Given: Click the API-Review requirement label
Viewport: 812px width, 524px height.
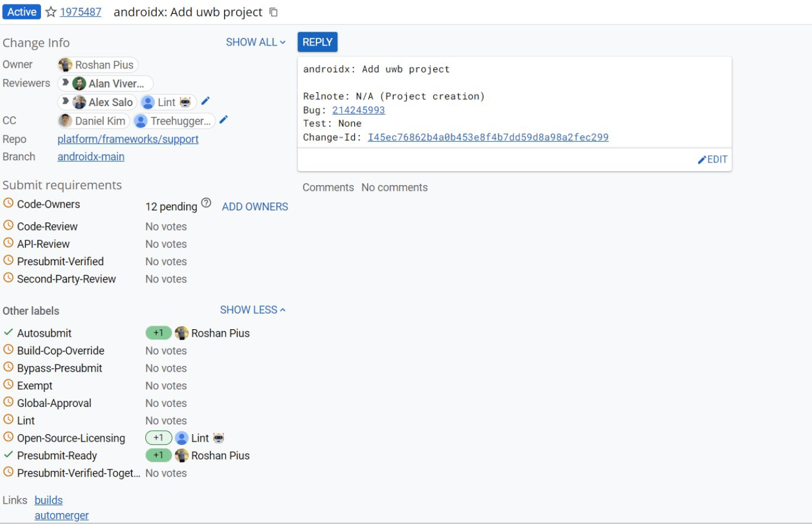Looking at the screenshot, I should pos(43,244).
